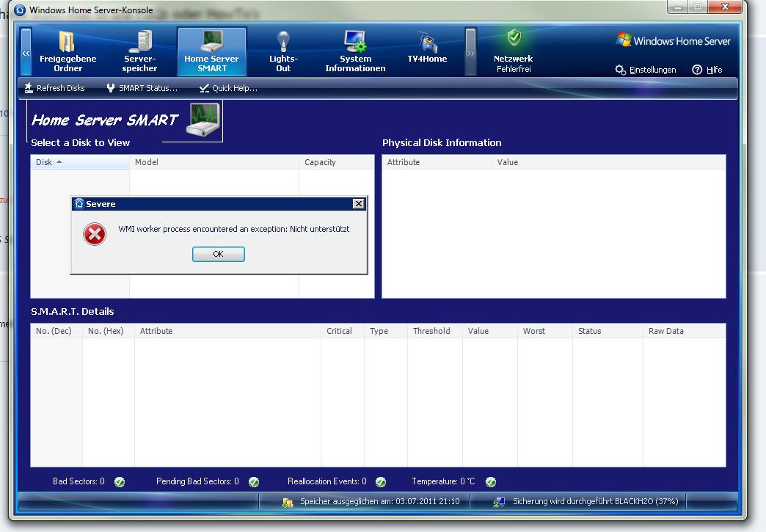Click the Reallocation Events: 0 label
The image size is (766, 532).
pos(327,481)
